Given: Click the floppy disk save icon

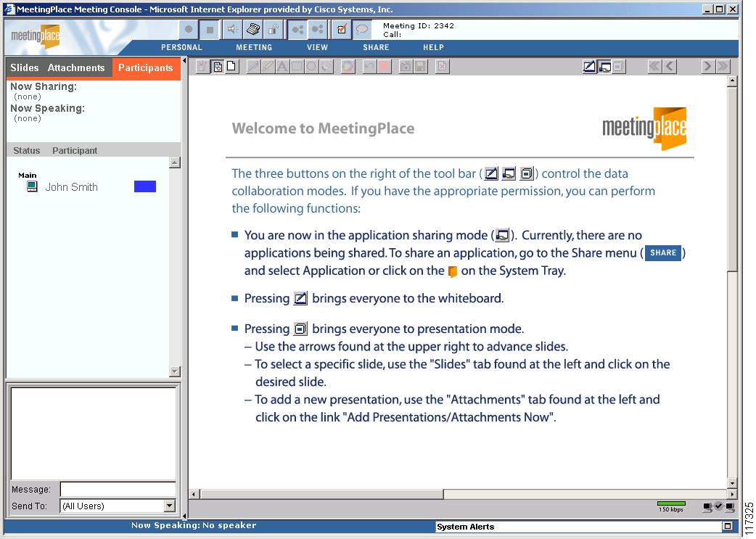Looking at the screenshot, I should coord(420,67).
